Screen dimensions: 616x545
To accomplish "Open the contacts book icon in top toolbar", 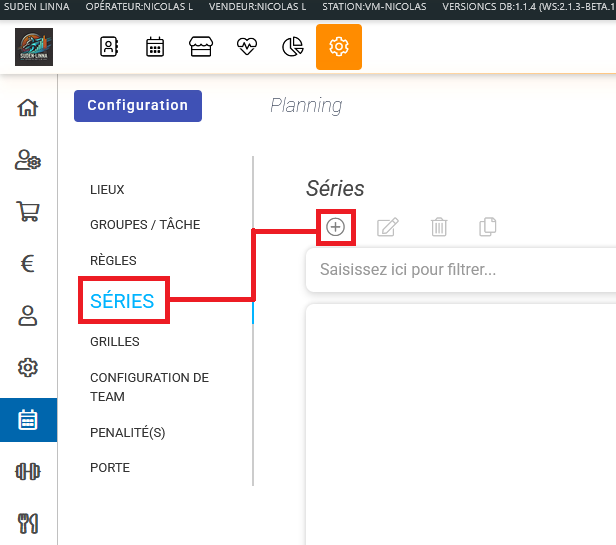I will 109,47.
